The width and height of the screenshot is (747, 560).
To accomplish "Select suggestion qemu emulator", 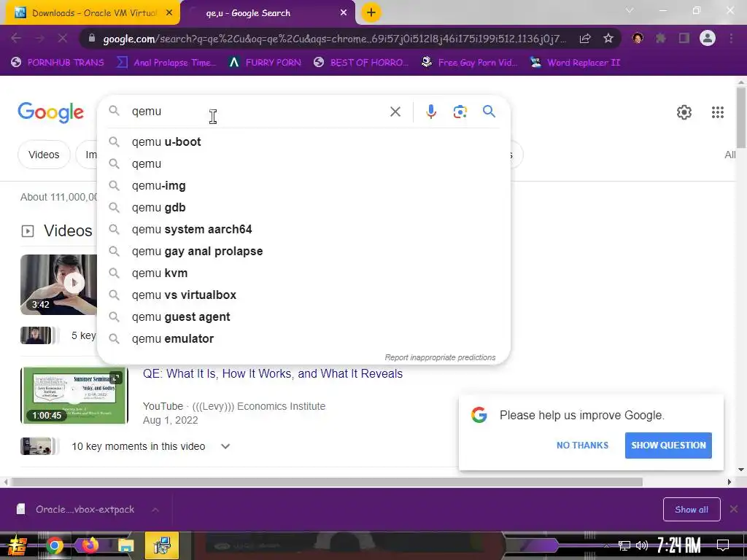I will [303, 339].
